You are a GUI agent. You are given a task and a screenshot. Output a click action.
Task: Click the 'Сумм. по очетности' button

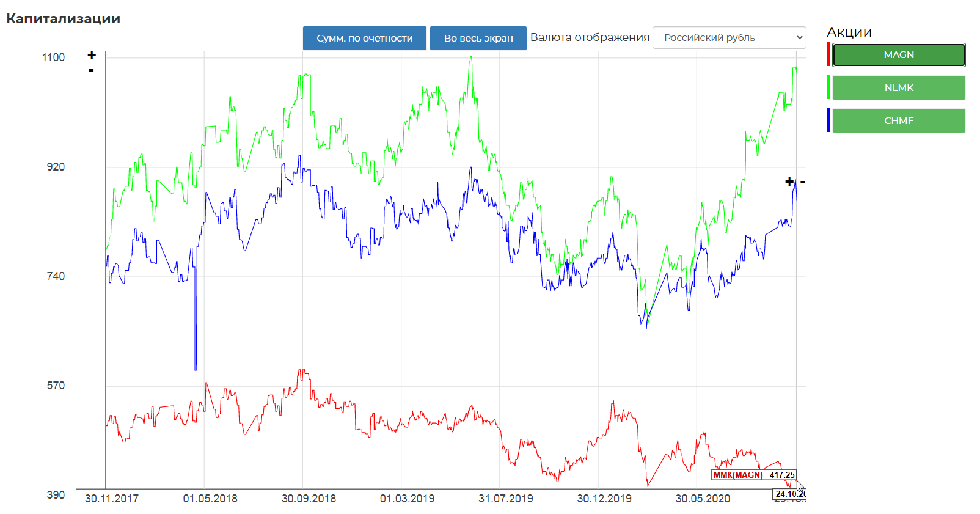pos(365,38)
